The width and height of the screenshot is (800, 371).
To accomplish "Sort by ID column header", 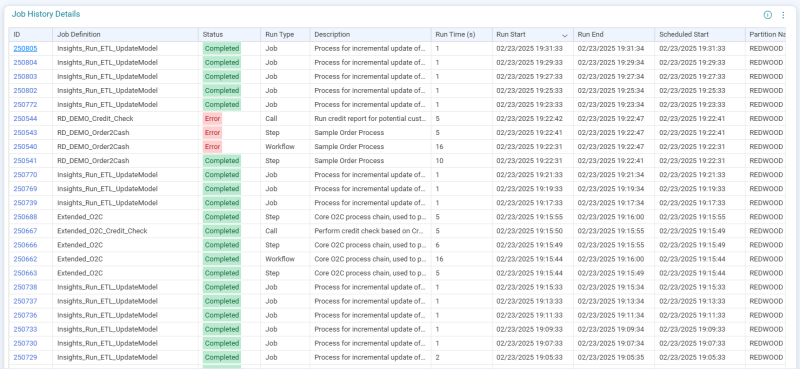I will [31, 35].
